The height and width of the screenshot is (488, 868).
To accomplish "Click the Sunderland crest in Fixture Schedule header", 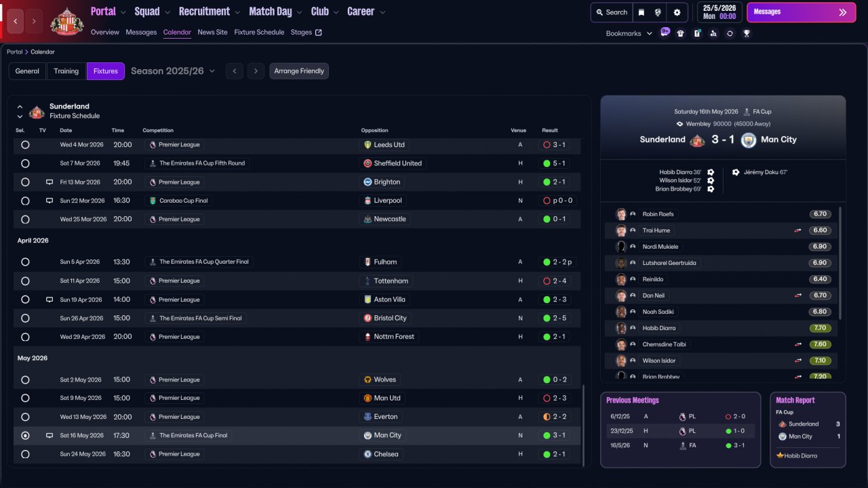I will pyautogui.click(x=37, y=111).
